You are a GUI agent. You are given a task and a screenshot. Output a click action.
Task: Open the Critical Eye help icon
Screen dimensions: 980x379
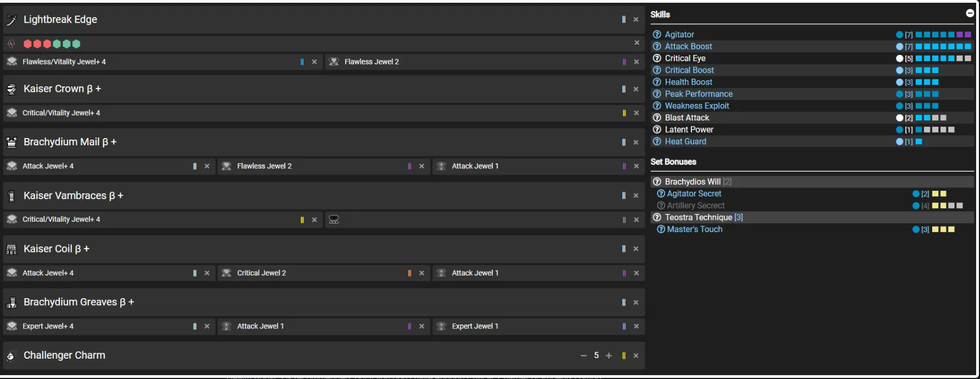[x=657, y=58]
